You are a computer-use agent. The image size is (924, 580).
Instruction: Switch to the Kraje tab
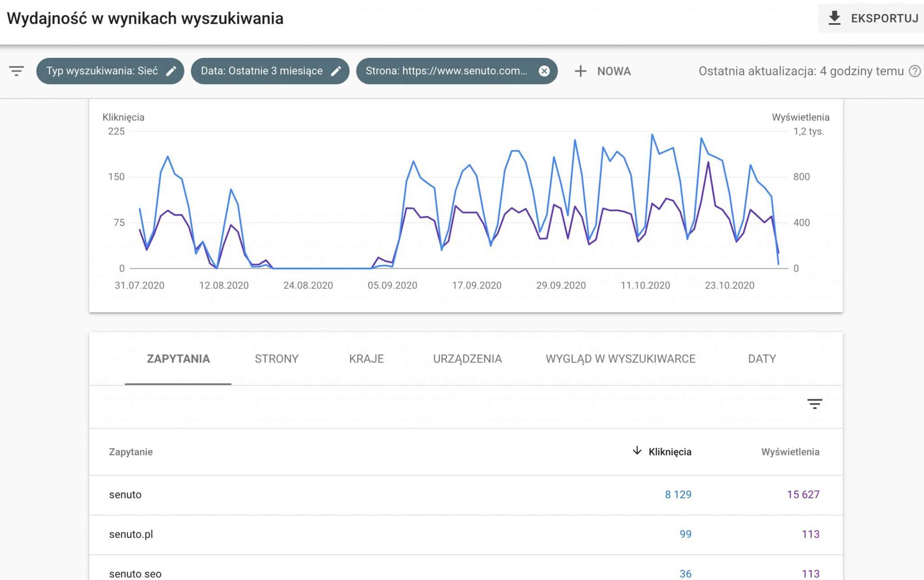[366, 359]
